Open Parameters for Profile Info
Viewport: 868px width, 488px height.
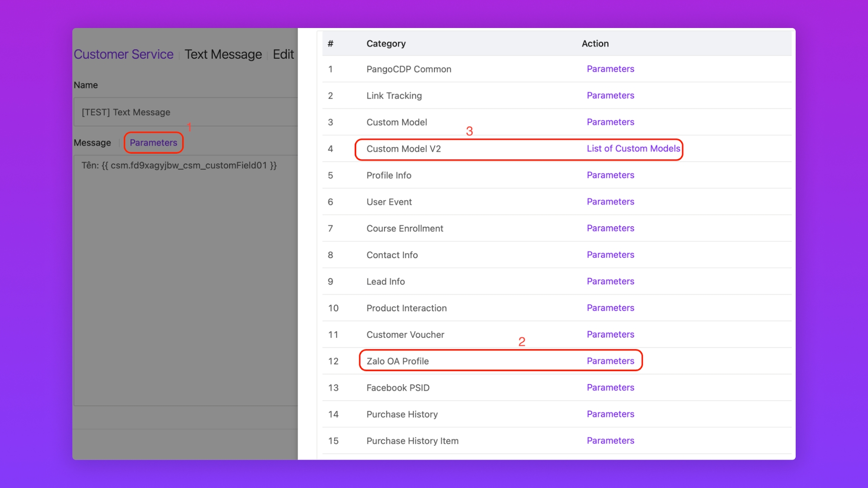tap(610, 175)
